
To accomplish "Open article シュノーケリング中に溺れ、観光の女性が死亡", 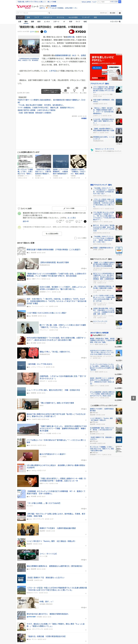I will (53, 390).
